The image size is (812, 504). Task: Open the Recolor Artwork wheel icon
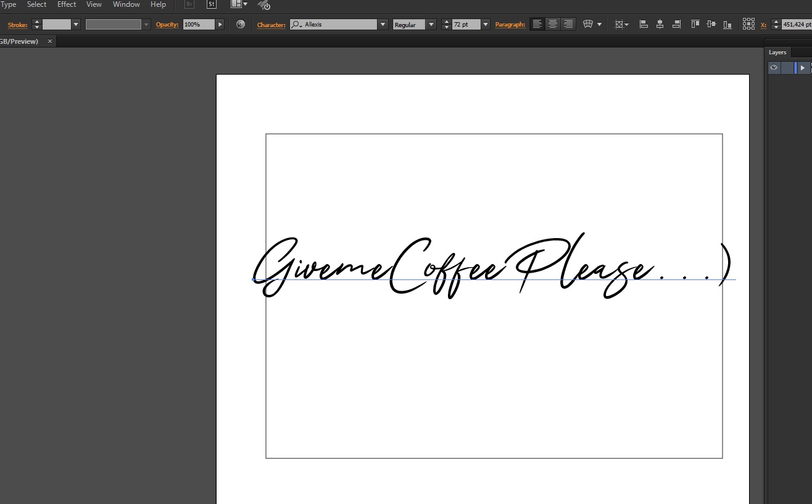click(241, 24)
